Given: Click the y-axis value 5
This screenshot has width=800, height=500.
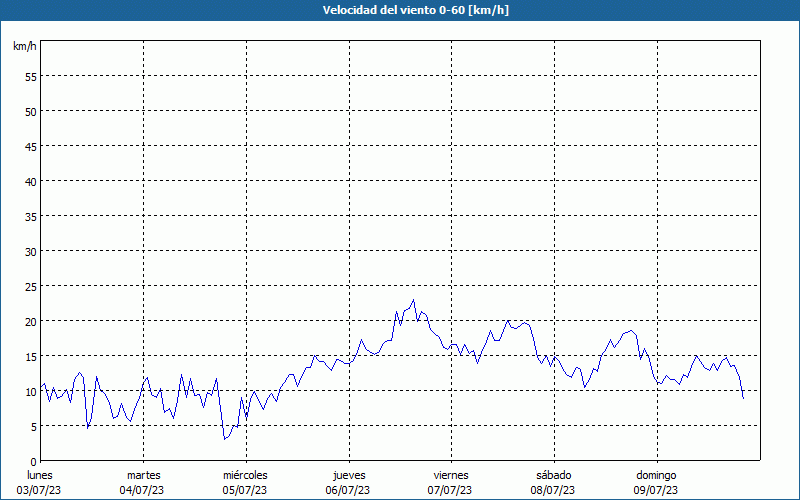Looking at the screenshot, I should (34, 427).
